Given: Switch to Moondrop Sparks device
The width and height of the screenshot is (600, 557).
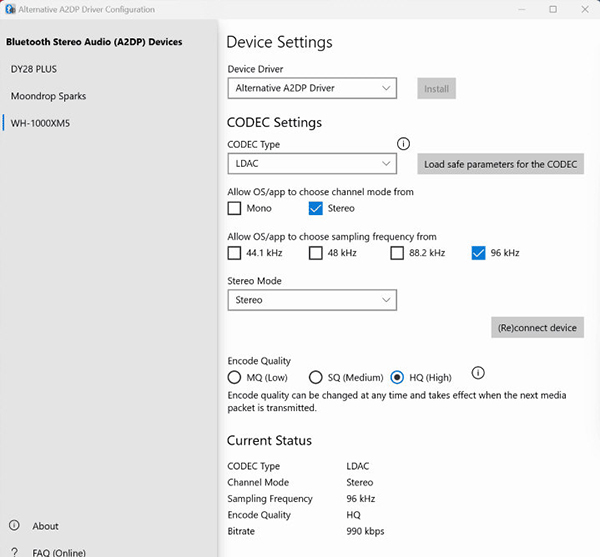Looking at the screenshot, I should coord(48,97).
